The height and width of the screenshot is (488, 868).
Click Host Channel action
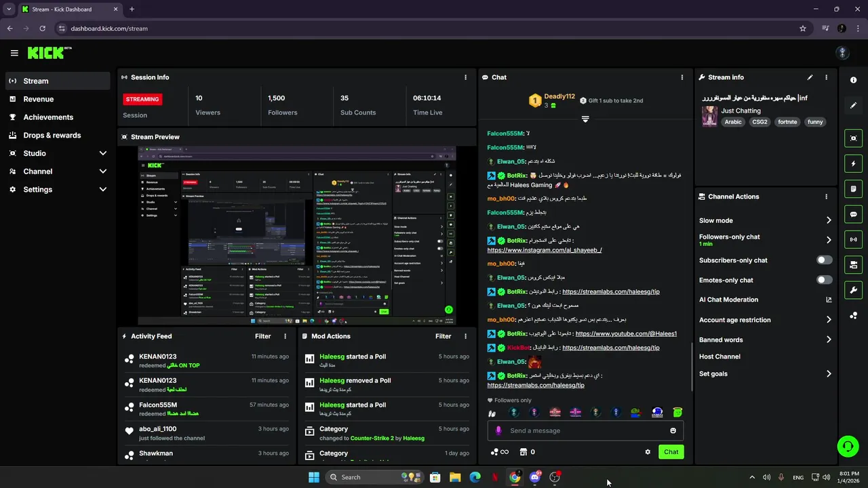click(719, 357)
